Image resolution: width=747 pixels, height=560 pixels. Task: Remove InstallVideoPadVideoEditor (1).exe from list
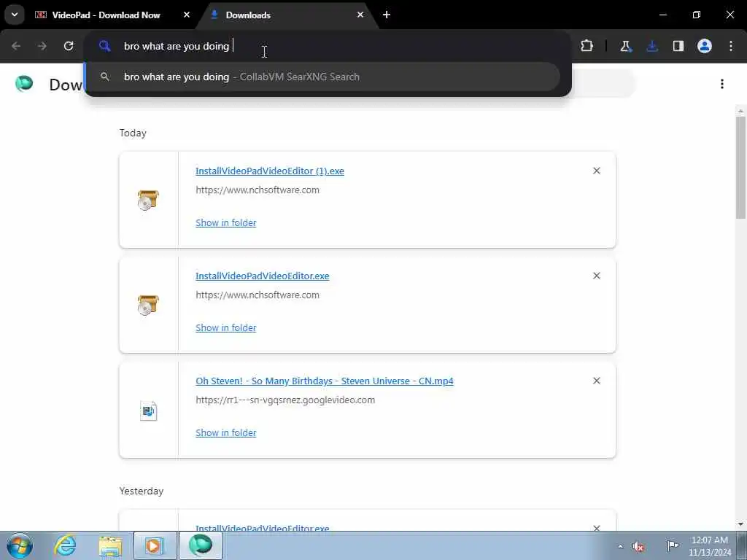pyautogui.click(x=597, y=171)
